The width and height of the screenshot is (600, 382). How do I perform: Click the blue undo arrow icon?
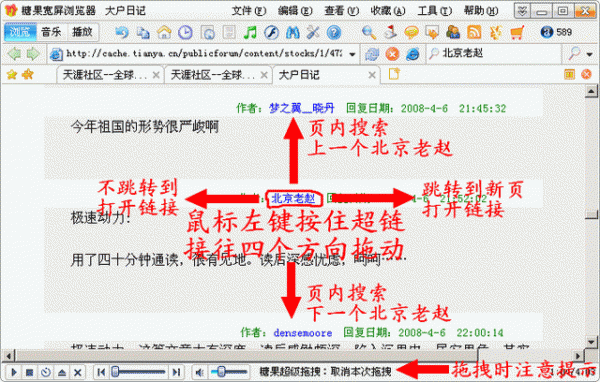[122, 33]
